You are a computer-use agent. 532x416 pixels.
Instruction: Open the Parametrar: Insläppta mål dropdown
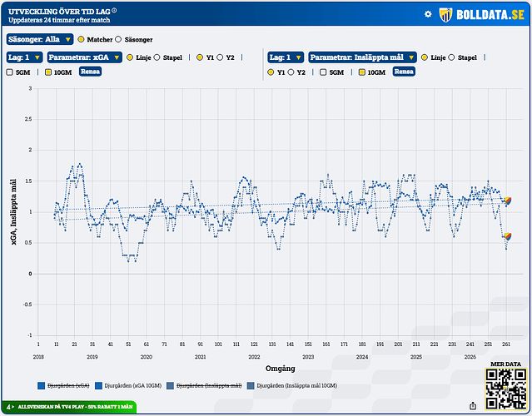[362, 57]
